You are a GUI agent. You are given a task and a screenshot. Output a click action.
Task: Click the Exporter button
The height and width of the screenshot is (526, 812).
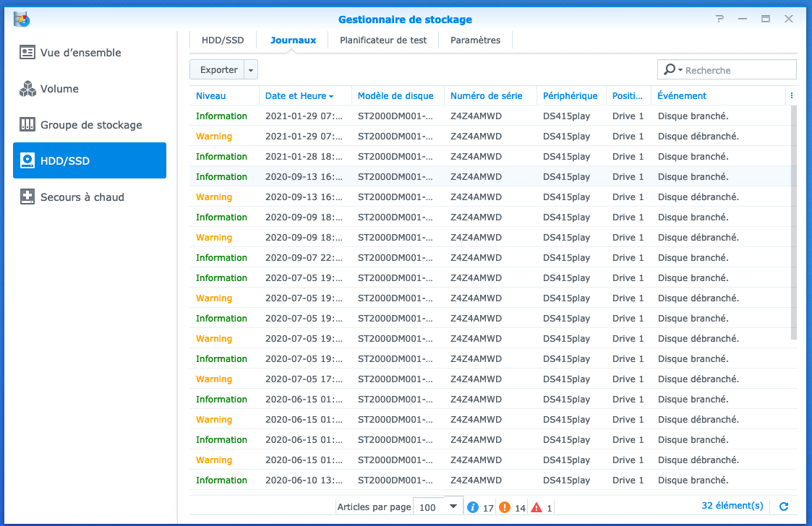pos(218,70)
